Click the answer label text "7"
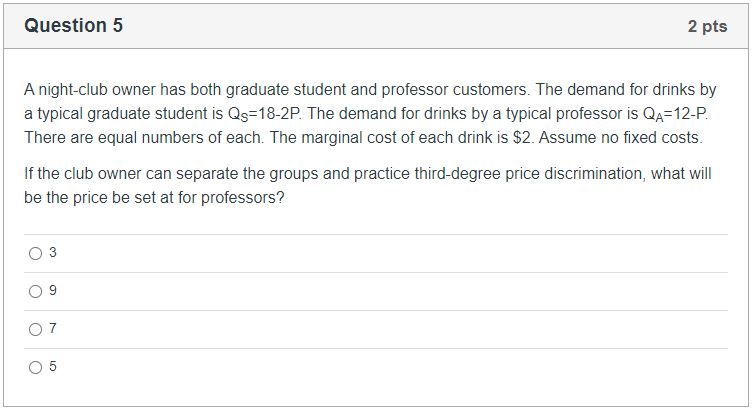The width and height of the screenshot is (756, 411). point(53,329)
